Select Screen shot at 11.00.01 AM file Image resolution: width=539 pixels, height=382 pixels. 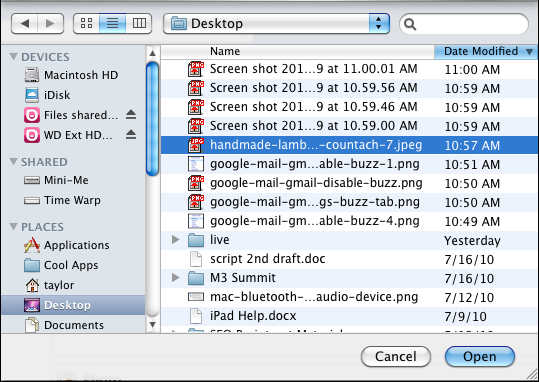(x=350, y=69)
